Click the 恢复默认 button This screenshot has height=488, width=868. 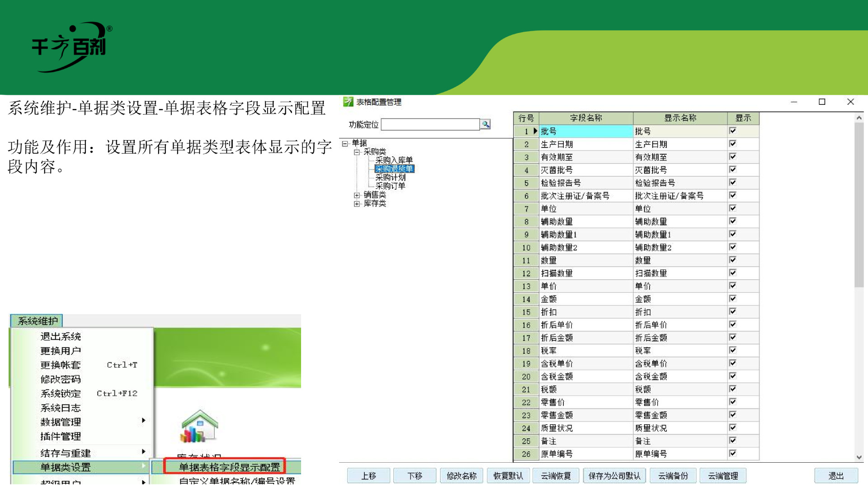pyautogui.click(x=508, y=475)
